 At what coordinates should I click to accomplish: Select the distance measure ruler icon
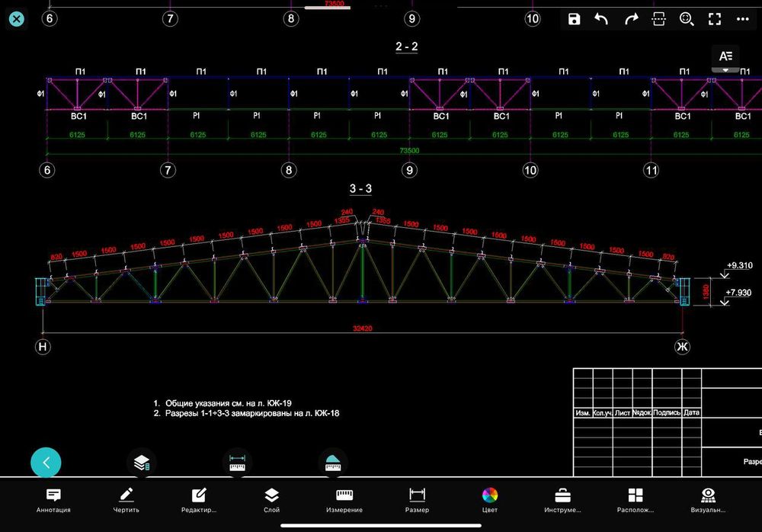(x=237, y=463)
